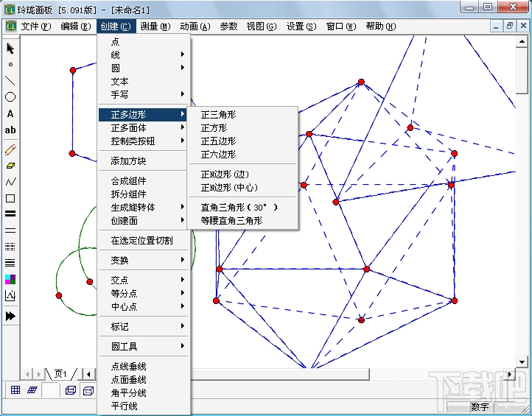The height and width of the screenshot is (416, 532).
Task: Open the 参数 menu
Action: click(228, 26)
